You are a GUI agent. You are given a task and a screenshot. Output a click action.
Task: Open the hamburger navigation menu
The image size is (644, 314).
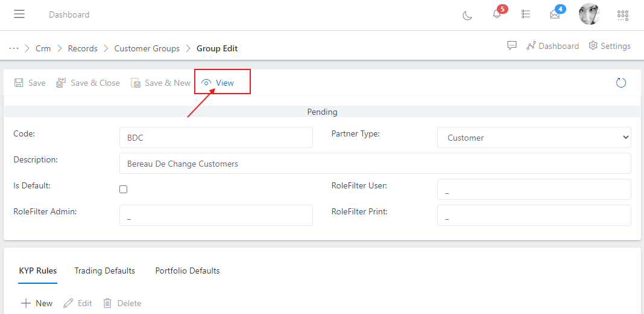[19, 14]
